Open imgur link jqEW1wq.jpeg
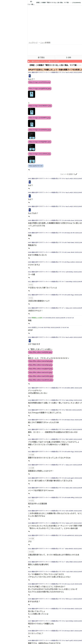82x644 pixels. point(40,89)
